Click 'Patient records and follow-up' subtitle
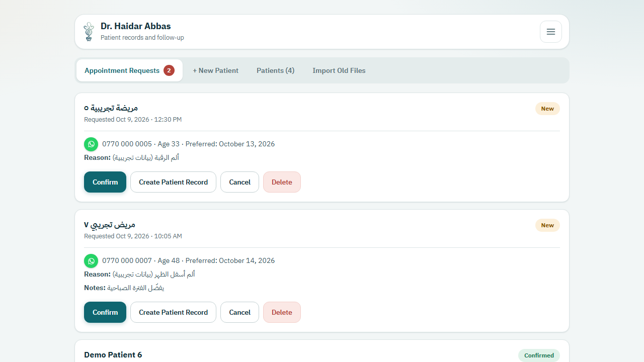 tap(142, 38)
